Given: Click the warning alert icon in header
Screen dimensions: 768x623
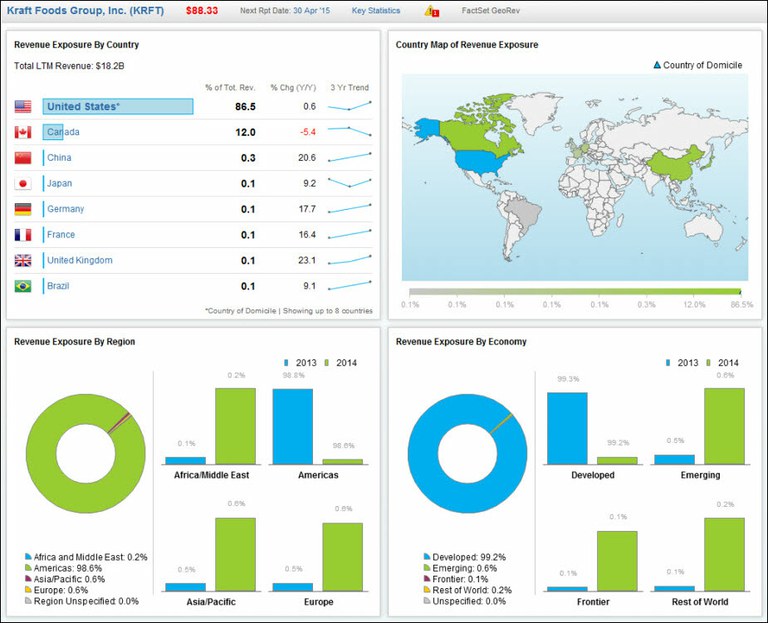Looking at the screenshot, I should [432, 11].
